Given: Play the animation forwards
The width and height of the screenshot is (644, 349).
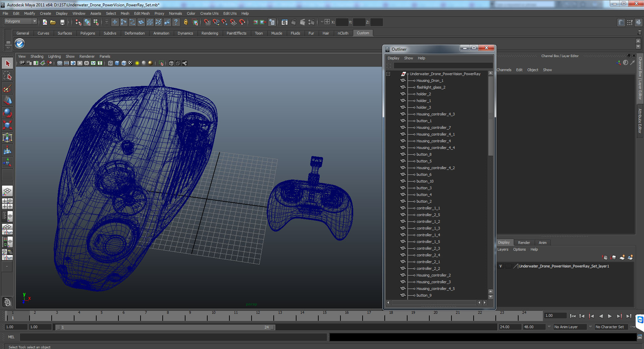Looking at the screenshot, I should pos(610,316).
